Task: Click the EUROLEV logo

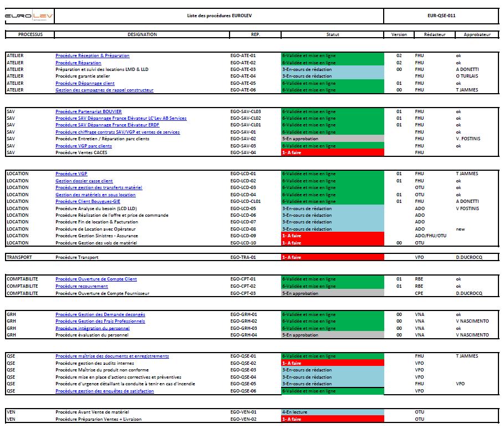Action: (29, 16)
